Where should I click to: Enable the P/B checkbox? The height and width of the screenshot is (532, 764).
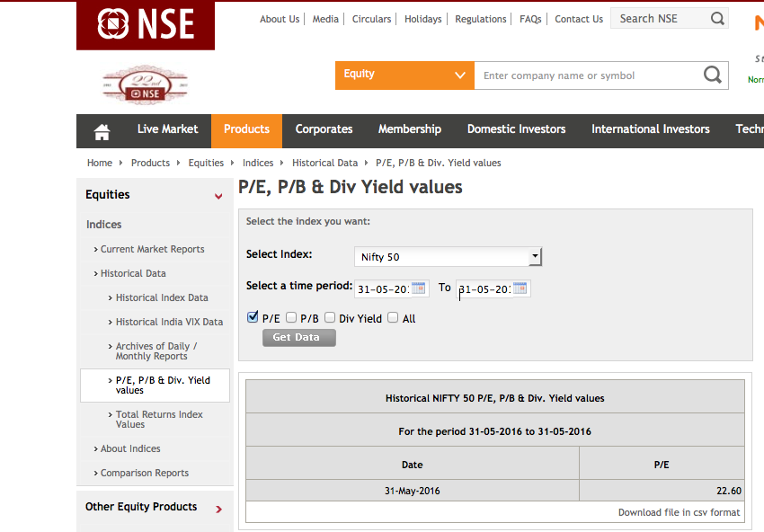click(x=291, y=318)
